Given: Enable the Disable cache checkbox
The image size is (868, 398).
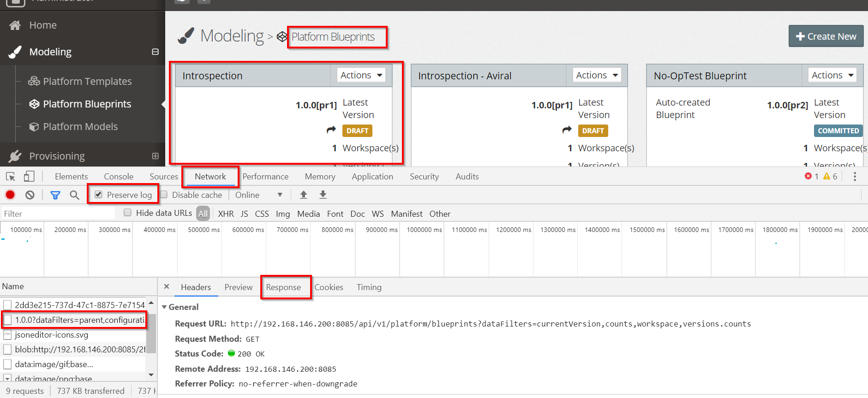Looking at the screenshot, I should coord(164,195).
